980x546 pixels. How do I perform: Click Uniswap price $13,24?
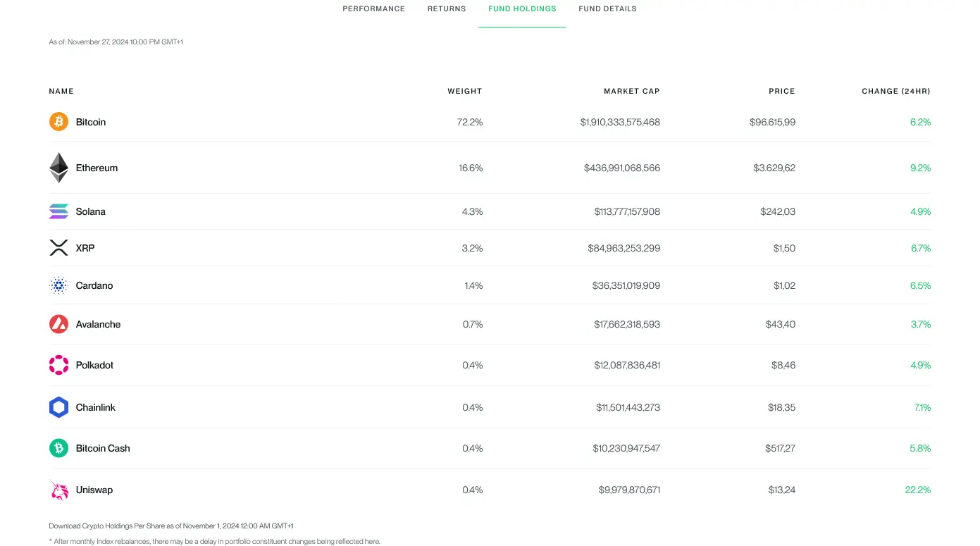782,490
